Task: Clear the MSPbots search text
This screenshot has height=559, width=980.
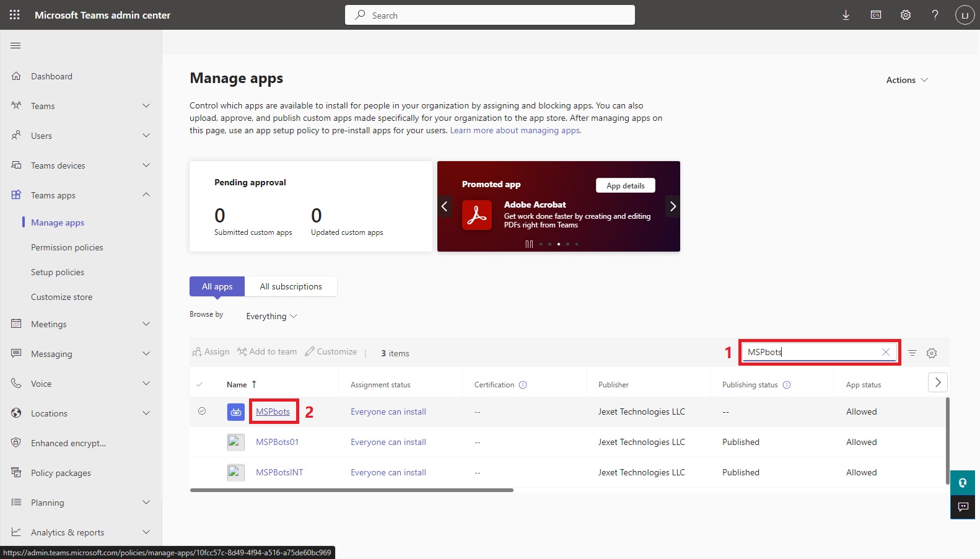Action: tap(886, 352)
